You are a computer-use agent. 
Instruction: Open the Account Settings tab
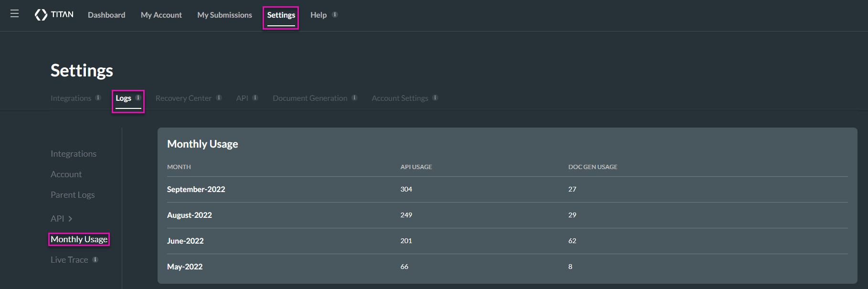(400, 98)
